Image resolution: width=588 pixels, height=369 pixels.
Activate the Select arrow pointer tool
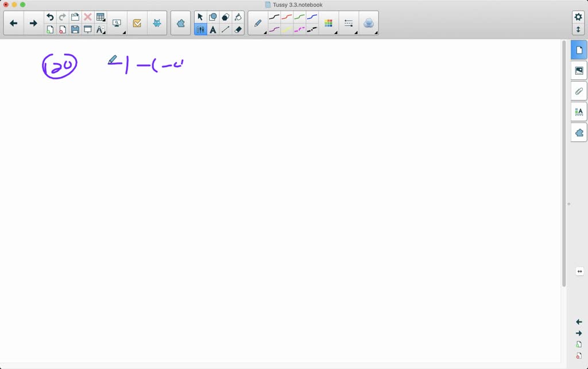coord(200,17)
